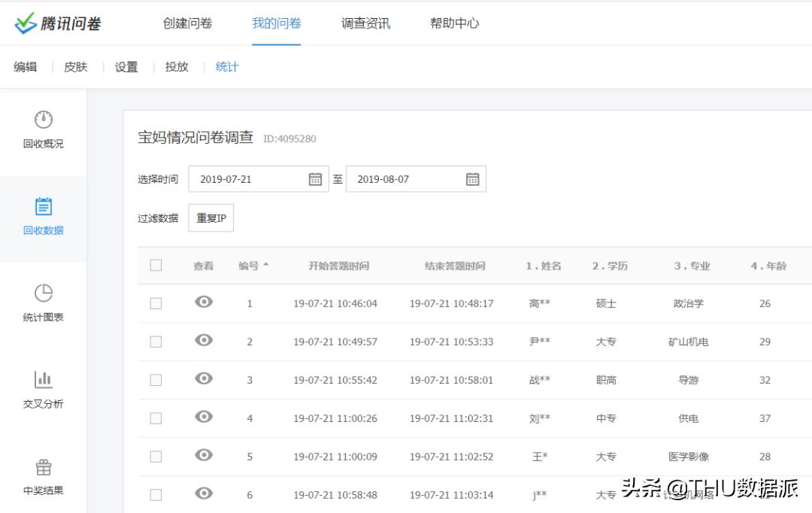The image size is (812, 513).
Task: Tick the checkbox beside respondent 高**
Action: [x=156, y=303]
